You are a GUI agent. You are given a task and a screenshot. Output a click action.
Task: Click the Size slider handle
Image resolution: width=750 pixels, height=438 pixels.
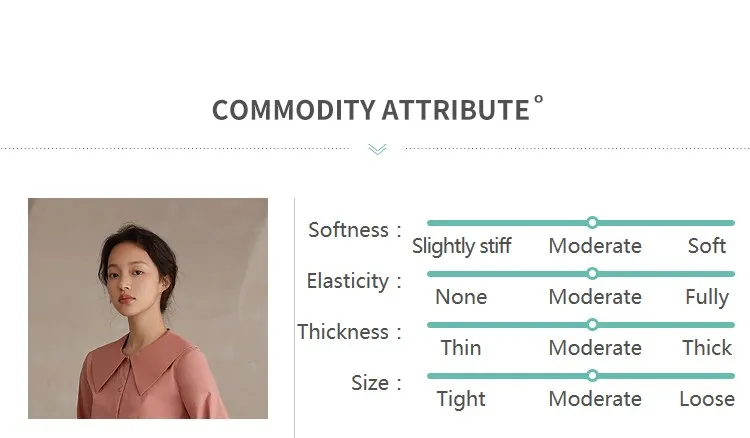click(592, 376)
